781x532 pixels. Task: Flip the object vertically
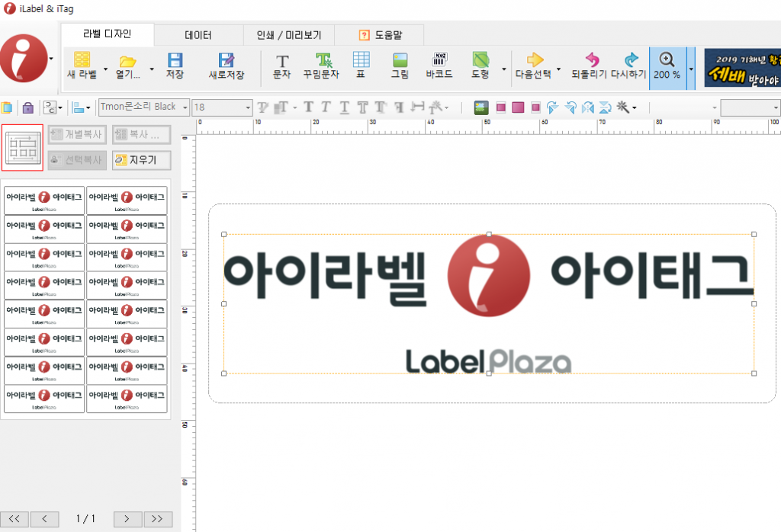pos(605,107)
